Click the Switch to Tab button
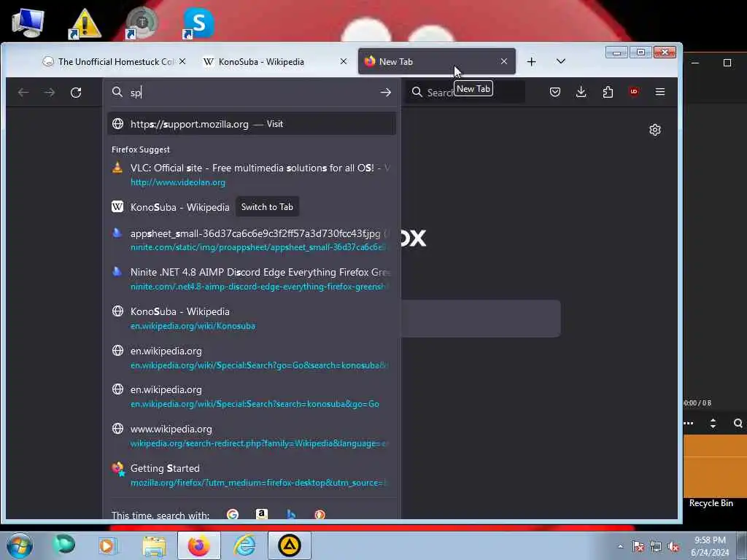This screenshot has width=747, height=560. [267, 206]
